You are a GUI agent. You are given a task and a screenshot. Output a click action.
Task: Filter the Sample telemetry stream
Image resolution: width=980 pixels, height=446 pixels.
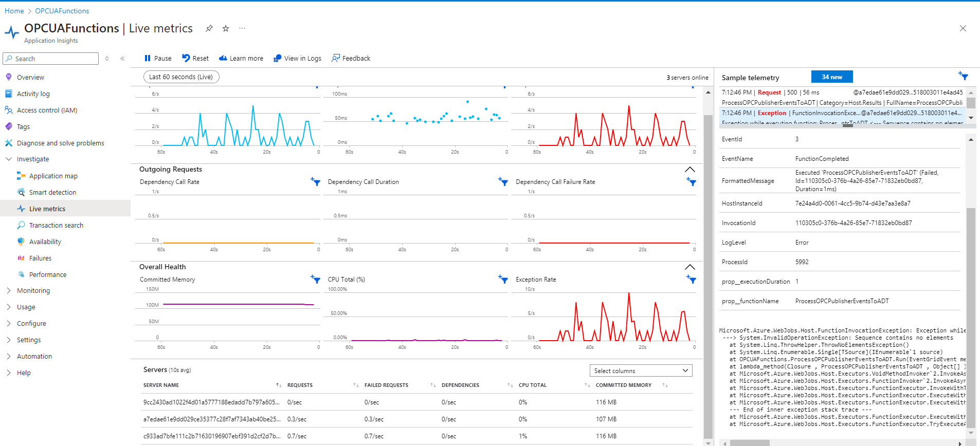pyautogui.click(x=963, y=76)
